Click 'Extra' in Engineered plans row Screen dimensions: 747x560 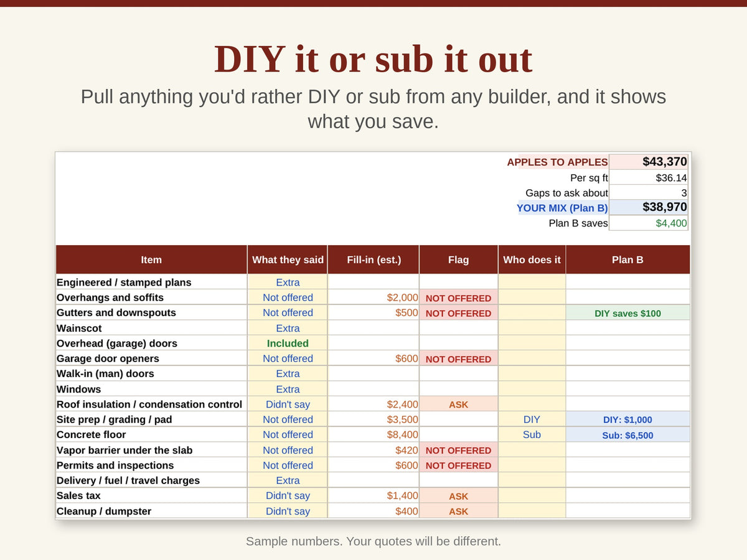pyautogui.click(x=288, y=282)
